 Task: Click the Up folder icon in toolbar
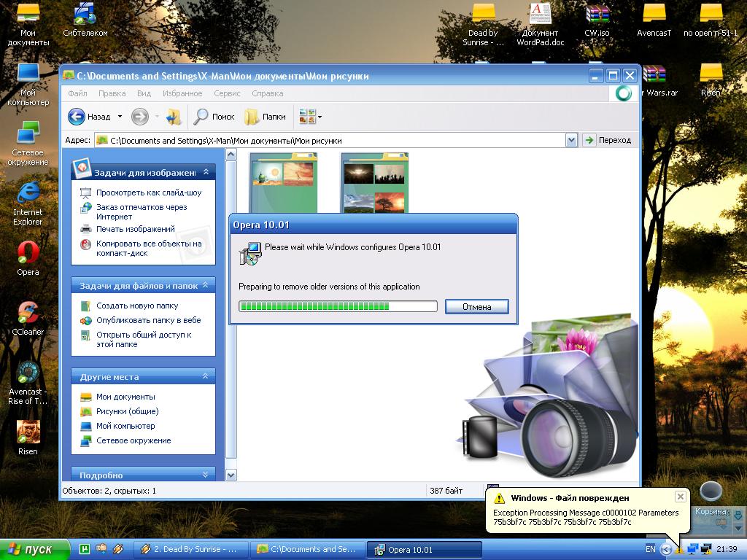[x=173, y=117]
